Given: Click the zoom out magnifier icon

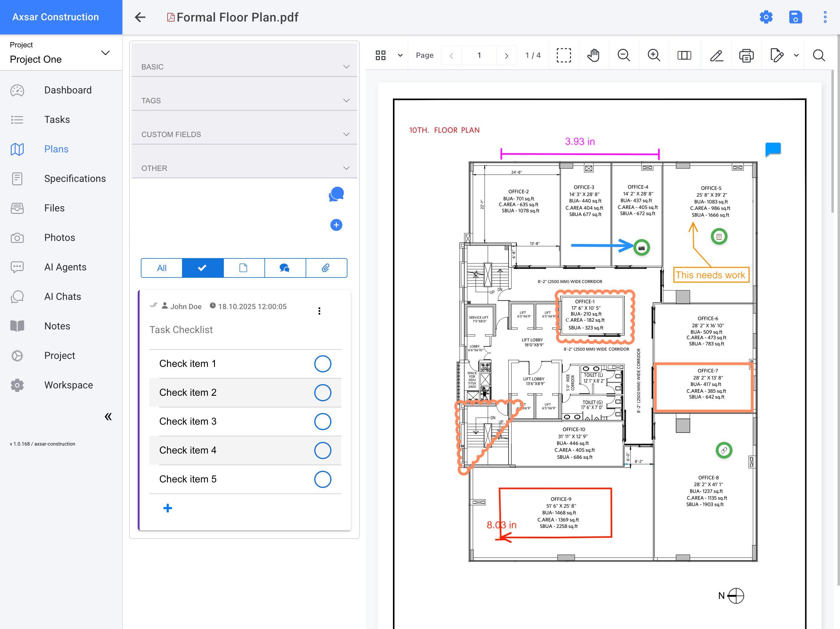Looking at the screenshot, I should coord(624,55).
